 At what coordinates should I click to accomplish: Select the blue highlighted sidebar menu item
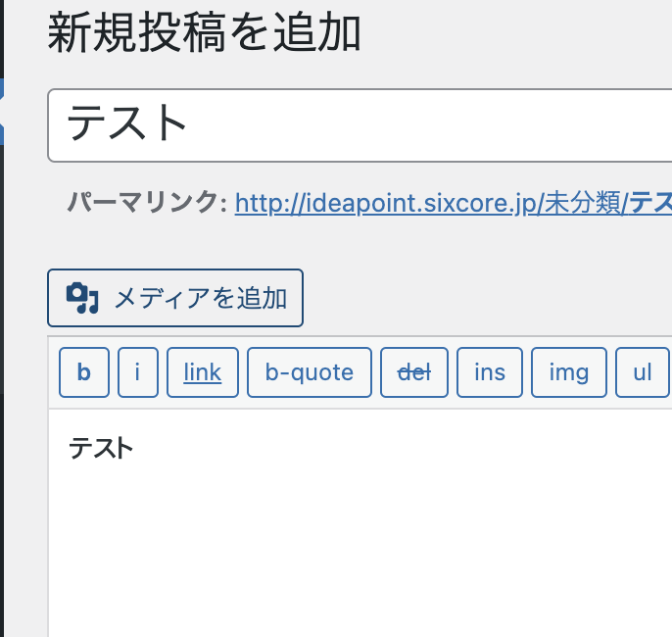[x=2, y=111]
